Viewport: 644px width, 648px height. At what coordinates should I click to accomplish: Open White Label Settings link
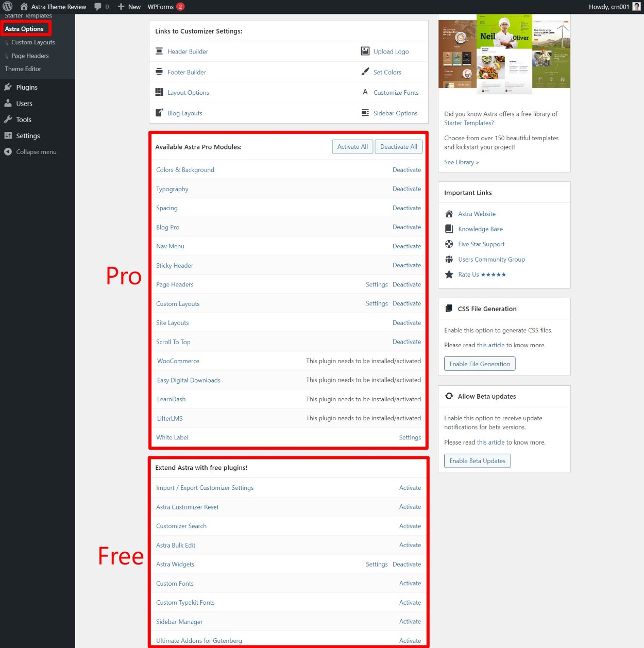410,437
